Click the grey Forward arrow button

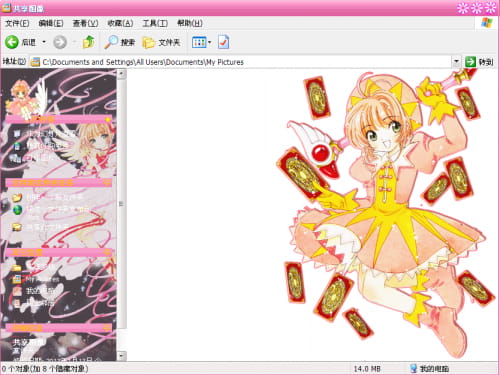pyautogui.click(x=60, y=42)
